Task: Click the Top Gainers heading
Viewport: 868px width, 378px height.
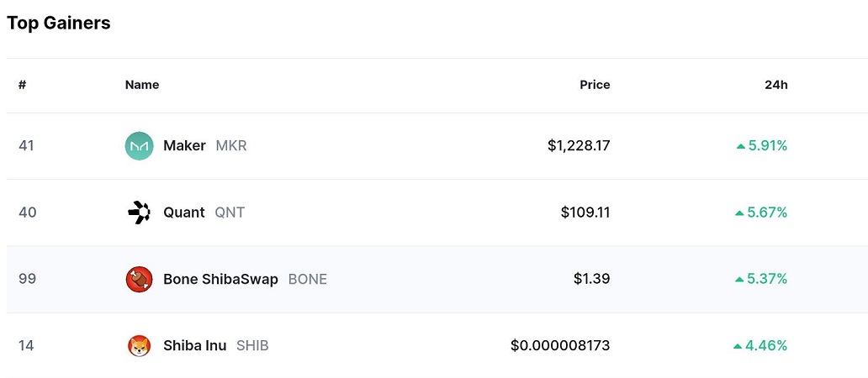Action: pyautogui.click(x=59, y=24)
